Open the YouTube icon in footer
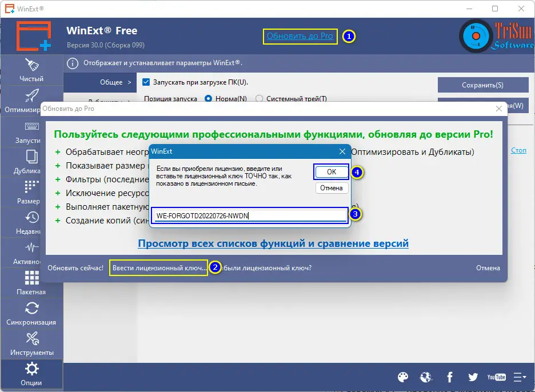Screen dimensions: 535x392 point(497,377)
